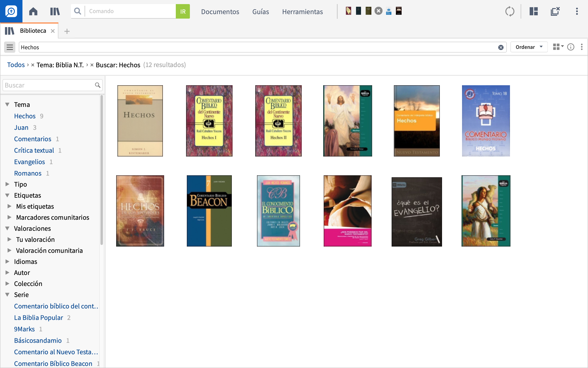Close the Biblioteca tab
Viewport: 588px width, 368px height.
(53, 31)
